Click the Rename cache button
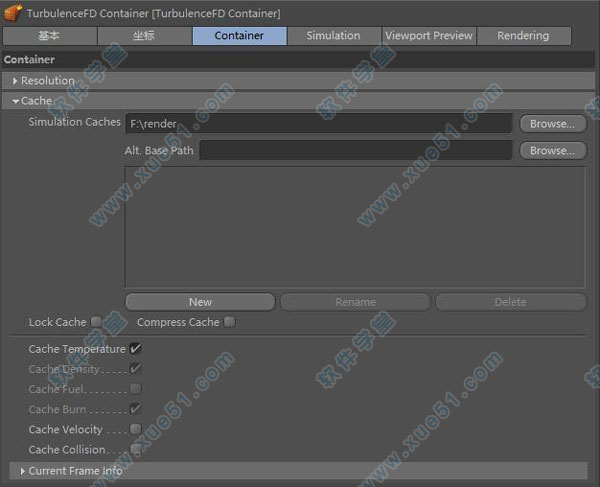The width and height of the screenshot is (600, 487). click(355, 302)
